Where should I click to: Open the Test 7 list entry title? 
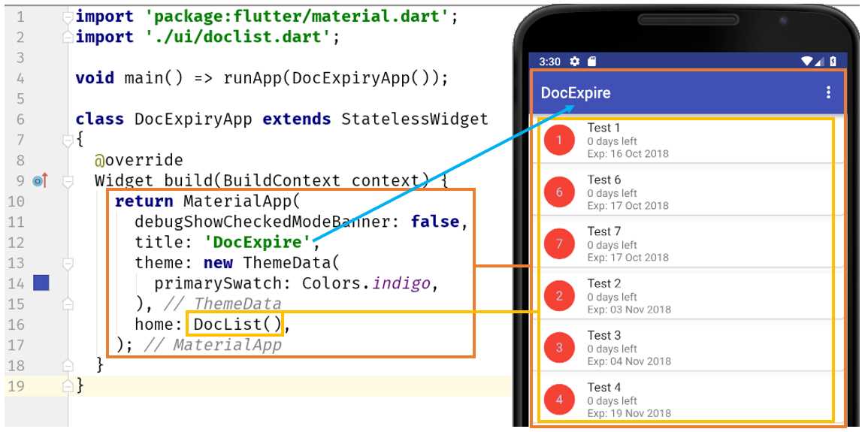click(x=604, y=231)
